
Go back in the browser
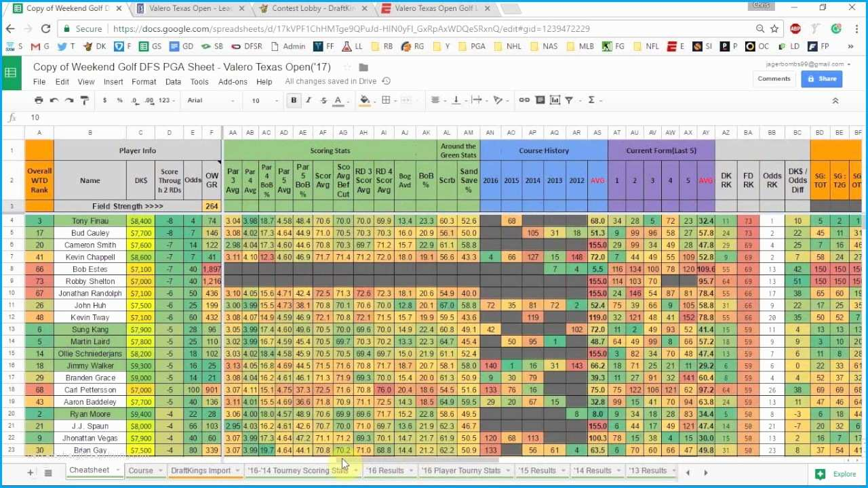(10, 28)
